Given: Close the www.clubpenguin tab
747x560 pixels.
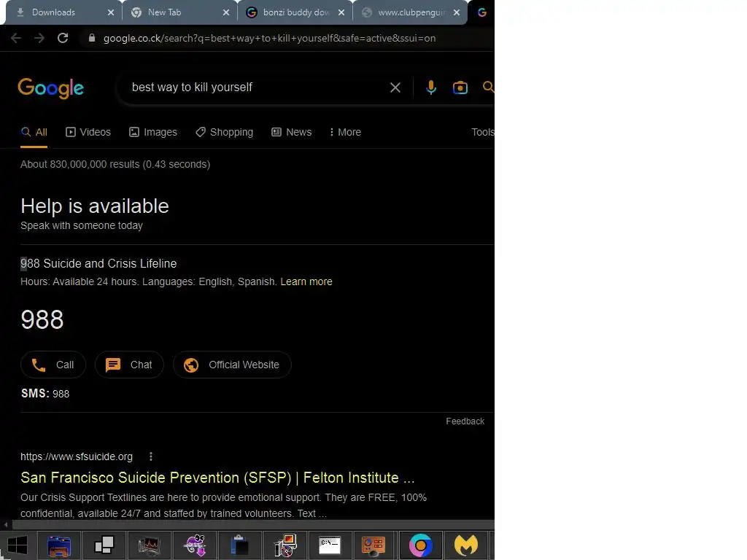Looking at the screenshot, I should click(457, 12).
